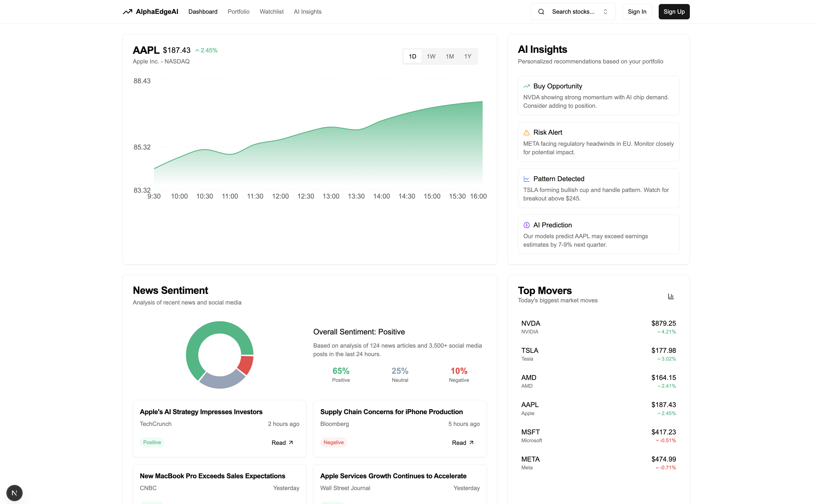Image resolution: width=814 pixels, height=504 pixels.
Task: Toggle the 1M timeframe on the chart
Action: click(450, 56)
